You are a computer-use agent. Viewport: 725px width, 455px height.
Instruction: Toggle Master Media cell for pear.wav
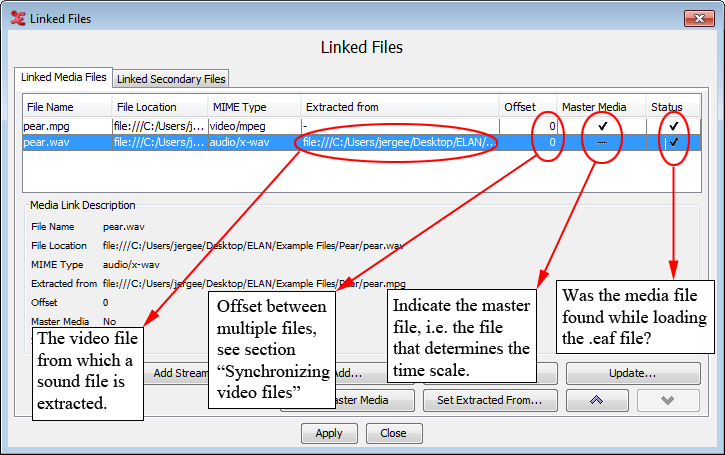click(x=602, y=143)
